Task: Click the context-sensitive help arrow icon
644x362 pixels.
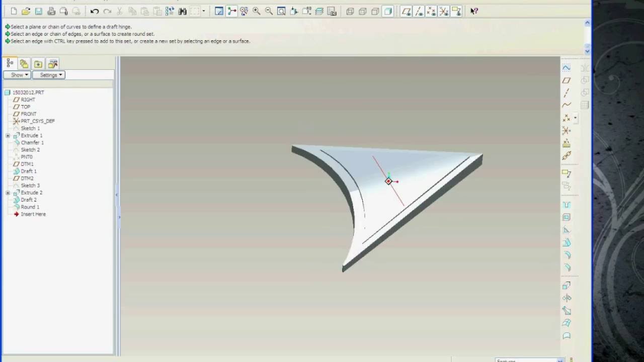Action: coord(474,11)
